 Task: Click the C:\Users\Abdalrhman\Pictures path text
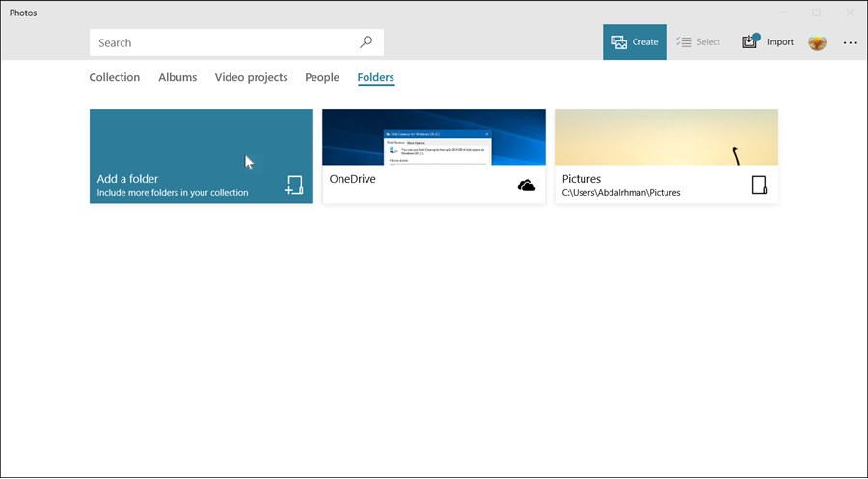[x=621, y=193]
